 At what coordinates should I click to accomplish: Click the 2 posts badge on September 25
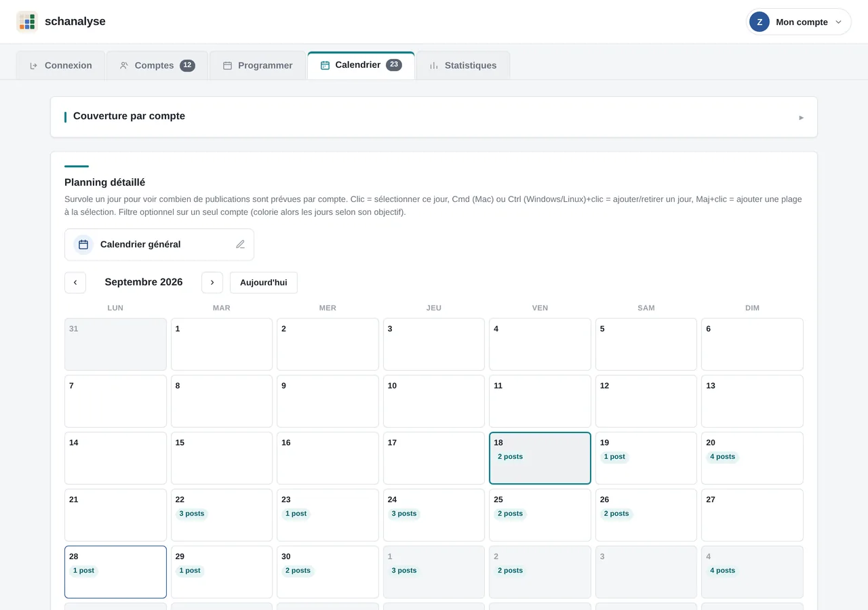click(x=510, y=514)
